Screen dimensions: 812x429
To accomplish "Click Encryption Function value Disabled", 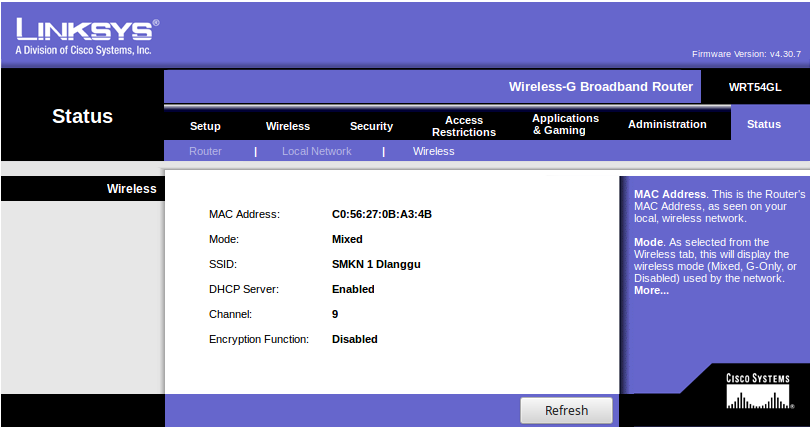I will [355, 339].
